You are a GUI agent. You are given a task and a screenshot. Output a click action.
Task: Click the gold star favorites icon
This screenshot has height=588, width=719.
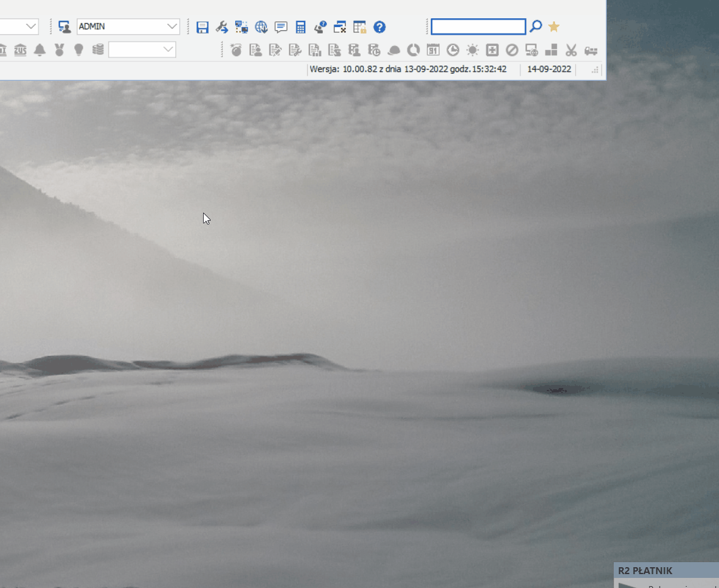coord(554,26)
